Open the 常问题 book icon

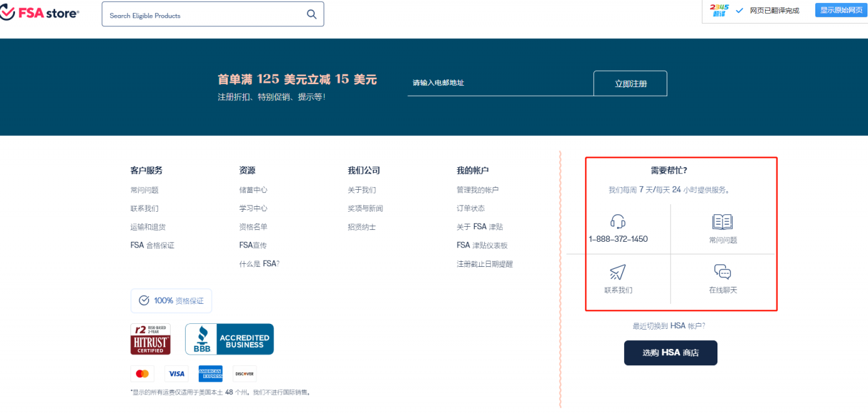(x=722, y=221)
